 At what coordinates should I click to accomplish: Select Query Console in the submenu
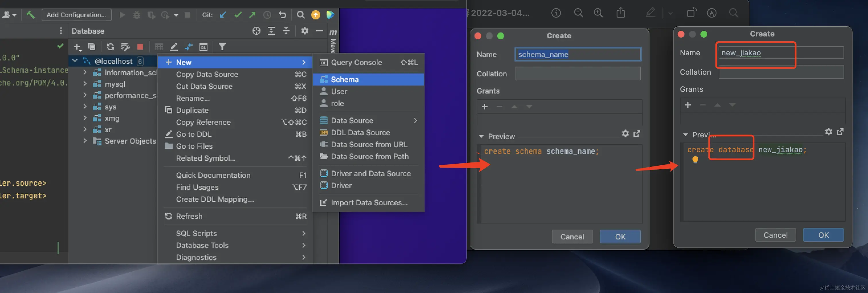pos(368,62)
